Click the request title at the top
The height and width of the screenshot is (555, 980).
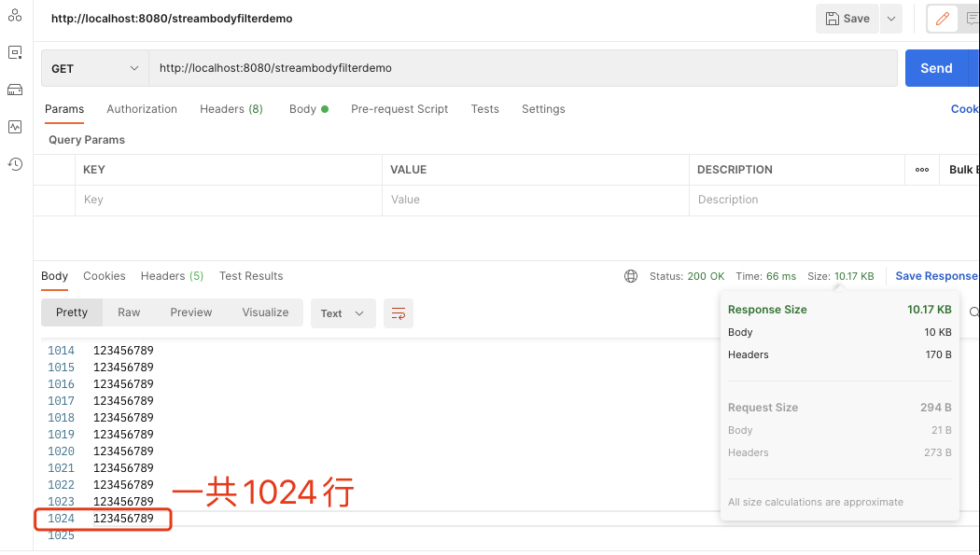coord(172,19)
